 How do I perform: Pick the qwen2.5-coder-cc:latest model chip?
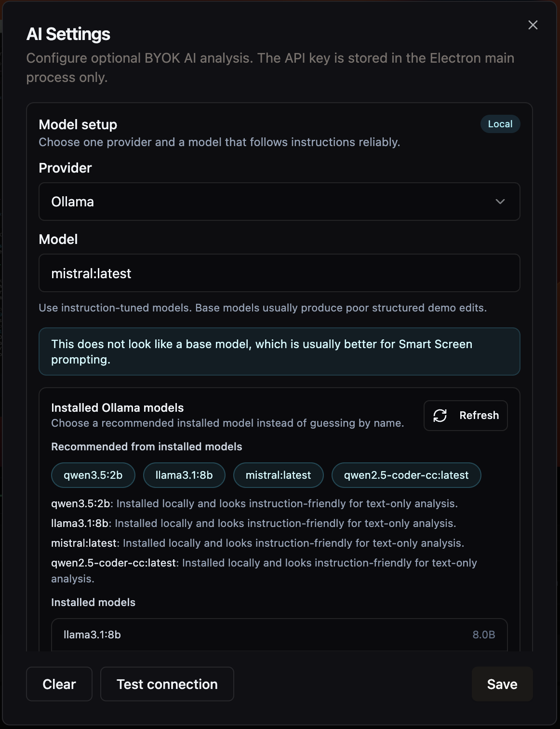pyautogui.click(x=406, y=475)
